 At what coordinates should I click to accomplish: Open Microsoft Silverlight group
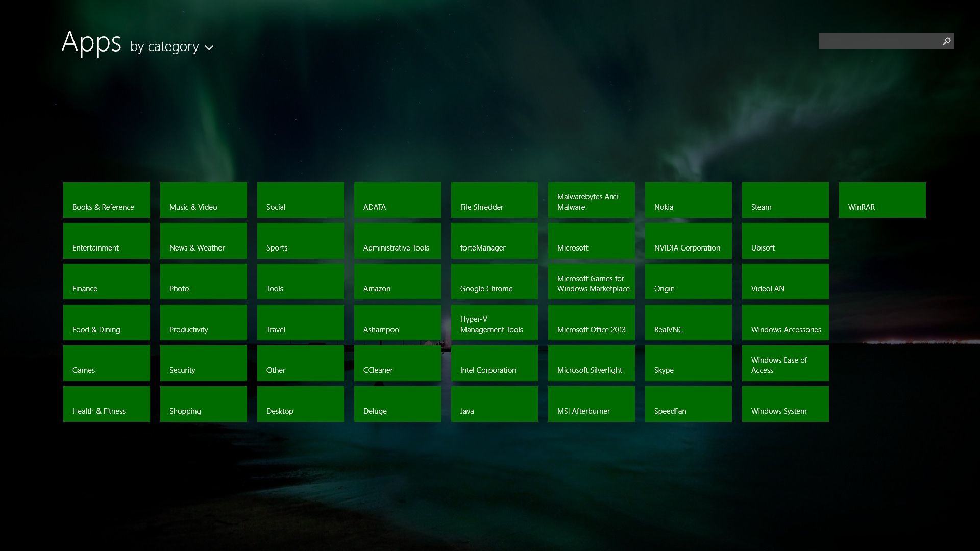coord(592,363)
